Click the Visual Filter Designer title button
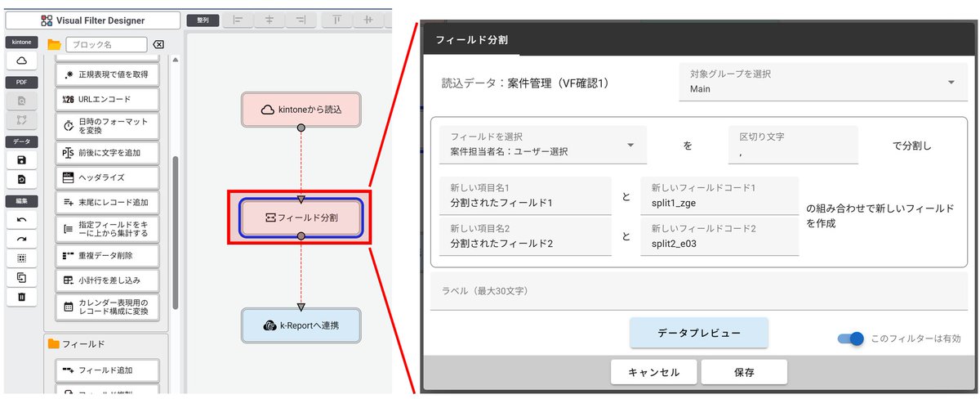 pyautogui.click(x=91, y=20)
